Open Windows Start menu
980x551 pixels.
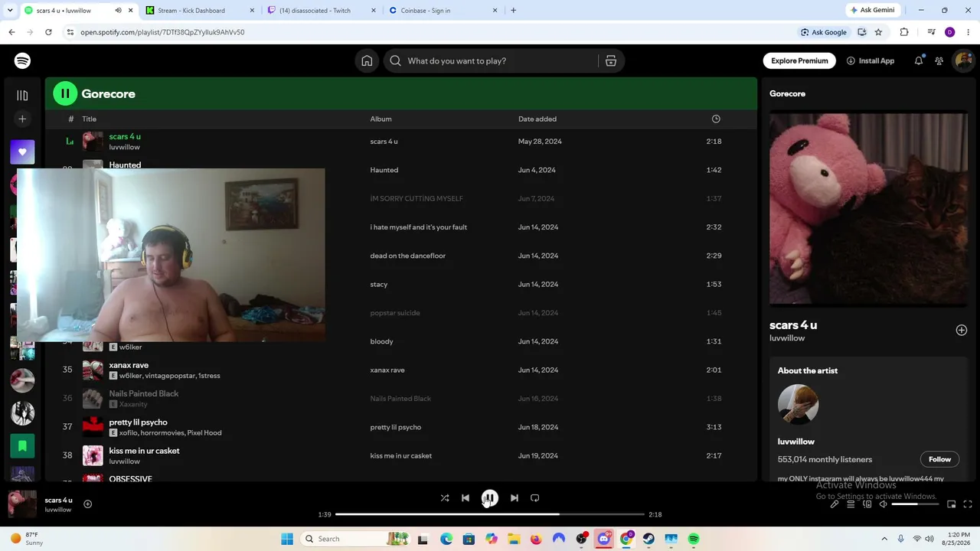[287, 539]
